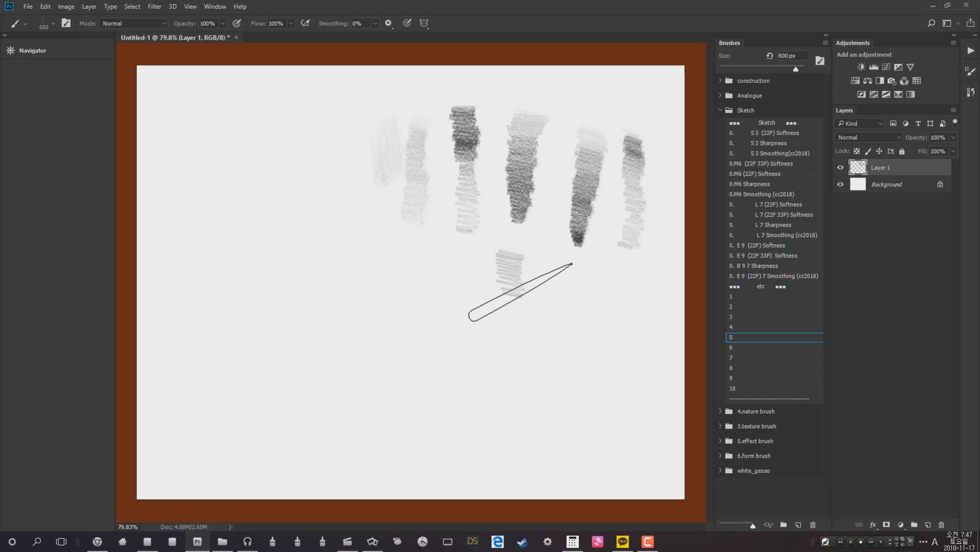The width and height of the screenshot is (980, 552).
Task: Expand the 4.nature brush folder
Action: coord(720,411)
